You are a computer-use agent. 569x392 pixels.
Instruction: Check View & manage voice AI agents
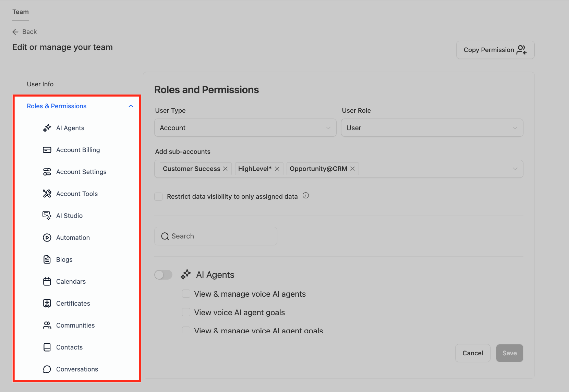coord(186,294)
